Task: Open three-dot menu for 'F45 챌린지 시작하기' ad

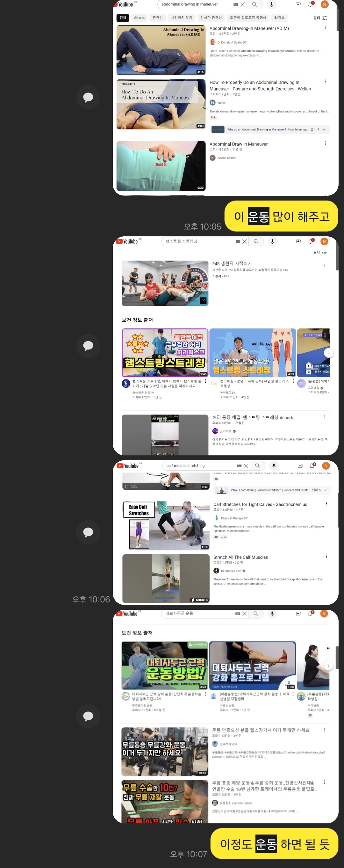Action: [x=325, y=266]
